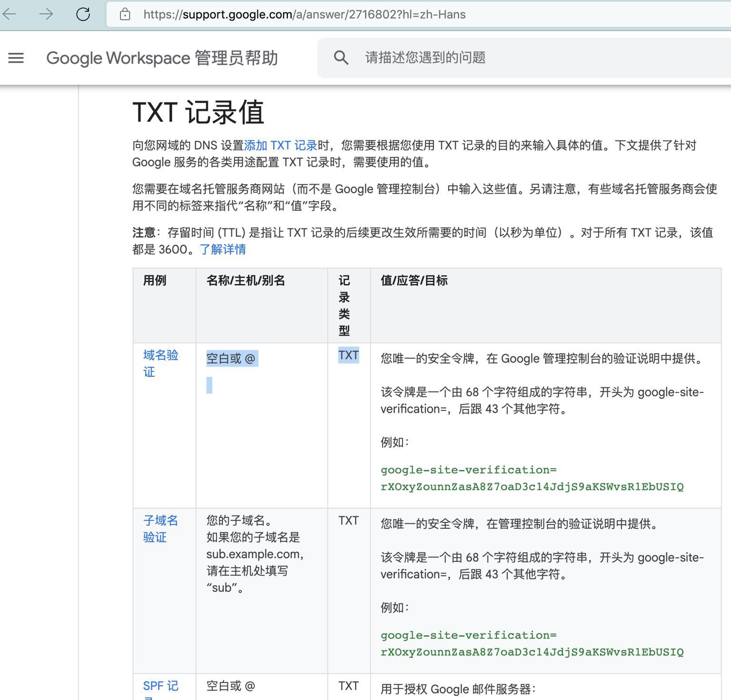Click the green verification code in 子域名验证 row
The height and width of the screenshot is (700, 731).
tap(532, 643)
